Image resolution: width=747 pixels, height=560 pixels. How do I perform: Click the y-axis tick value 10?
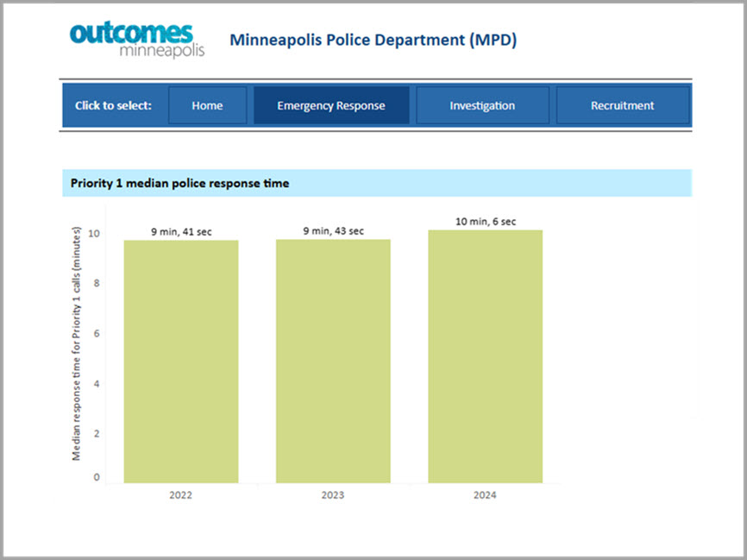[94, 234]
